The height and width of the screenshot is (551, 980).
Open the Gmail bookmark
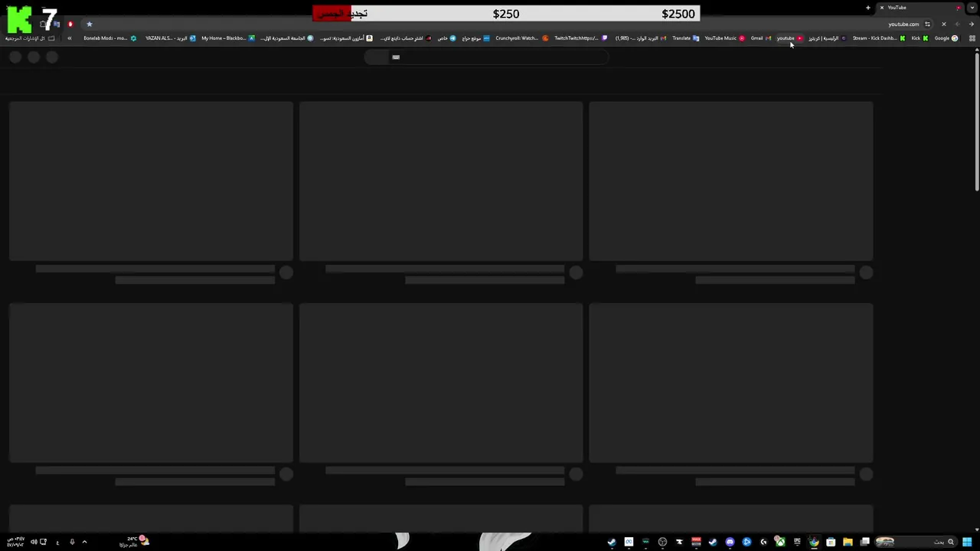tap(761, 38)
